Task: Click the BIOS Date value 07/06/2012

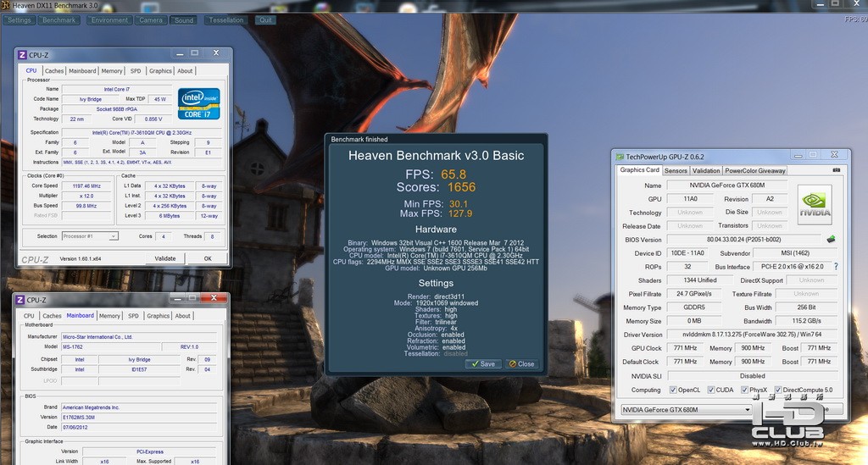Action: point(138,428)
